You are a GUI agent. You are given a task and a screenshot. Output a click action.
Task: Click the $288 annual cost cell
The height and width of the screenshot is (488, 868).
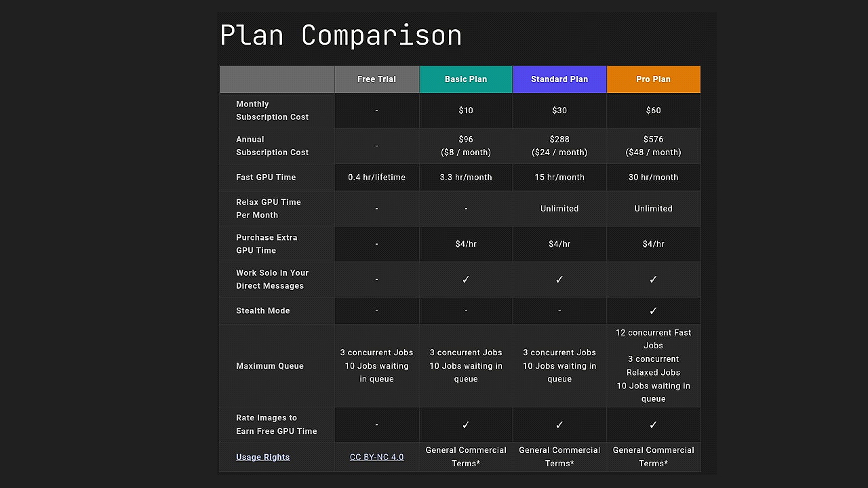click(559, 146)
